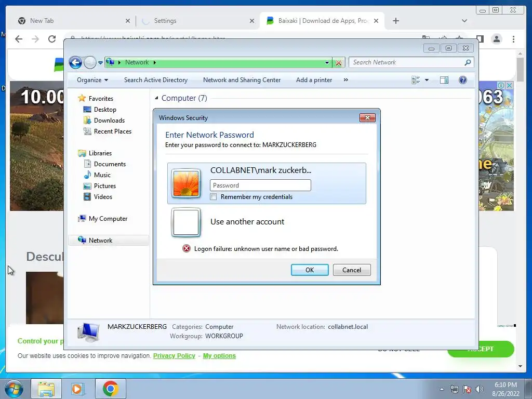The height and width of the screenshot is (399, 532).
Task: Show hidden system tray icons
Action: tap(442, 389)
